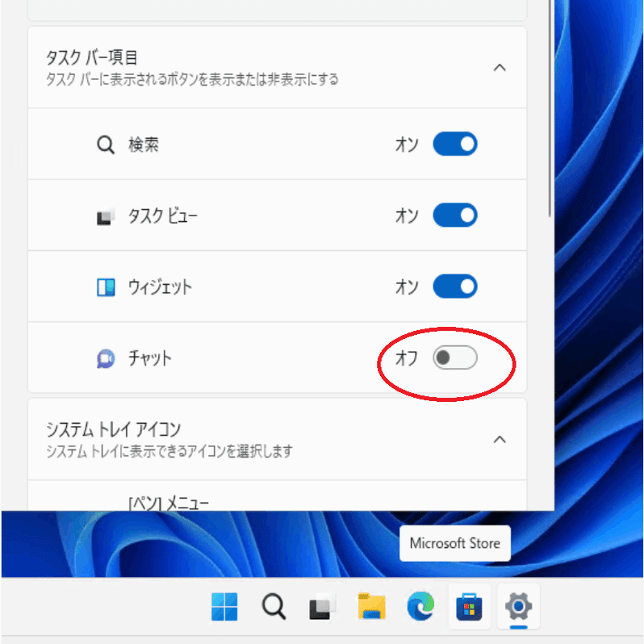Open Microsoft Store taskbar icon

coord(469,607)
